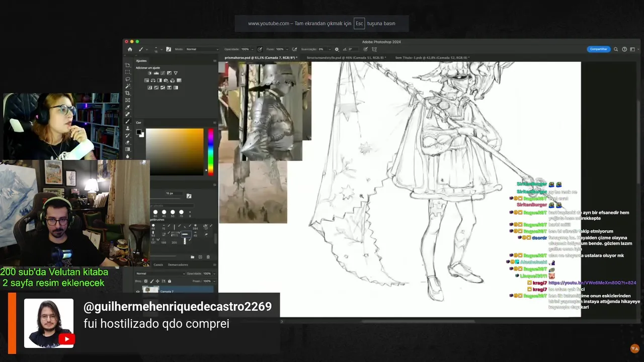Toggle symmetry paint butterfly icon
Viewport: 644px width, 362px height.
pos(374,49)
